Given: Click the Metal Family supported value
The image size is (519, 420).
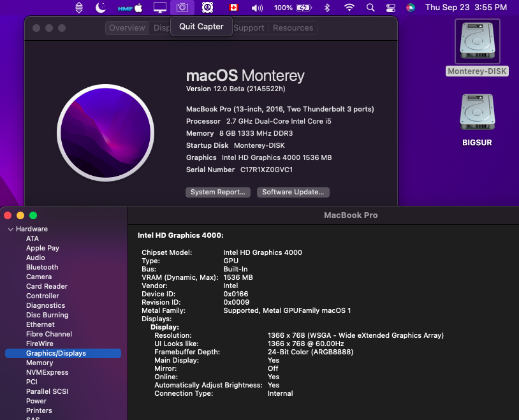Looking at the screenshot, I should [x=287, y=310].
